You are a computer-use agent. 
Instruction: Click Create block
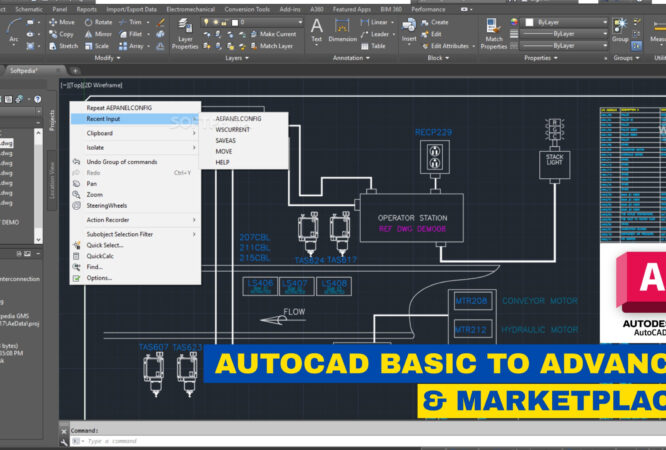(x=435, y=22)
